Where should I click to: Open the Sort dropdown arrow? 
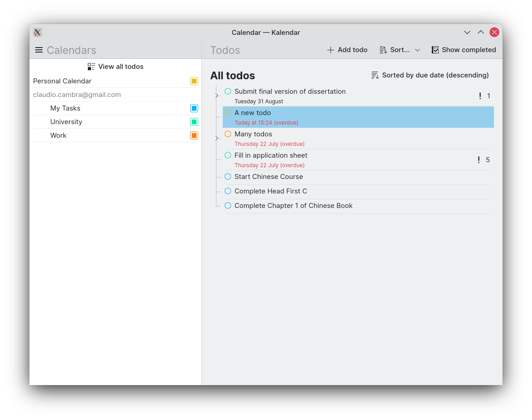click(x=417, y=50)
